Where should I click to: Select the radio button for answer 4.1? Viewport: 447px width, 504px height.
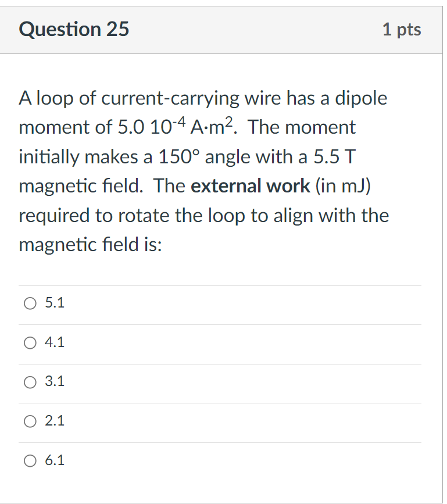tap(30, 342)
